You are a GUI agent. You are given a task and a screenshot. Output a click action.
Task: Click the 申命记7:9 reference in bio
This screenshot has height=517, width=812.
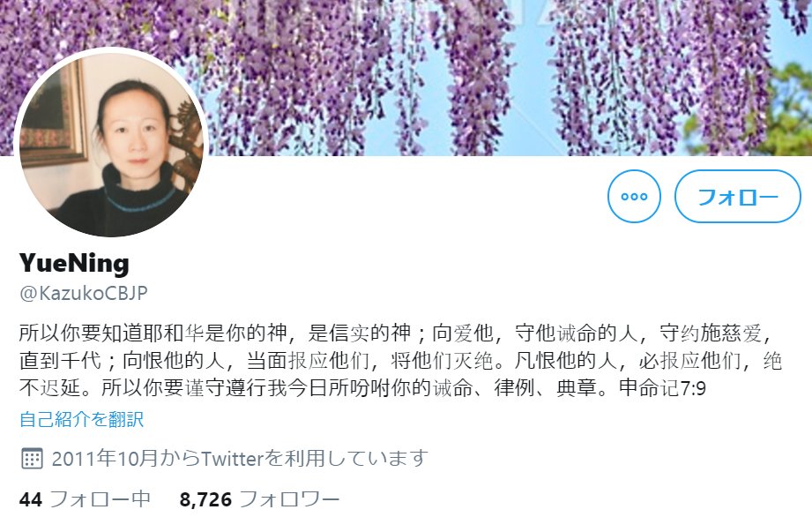(662, 388)
